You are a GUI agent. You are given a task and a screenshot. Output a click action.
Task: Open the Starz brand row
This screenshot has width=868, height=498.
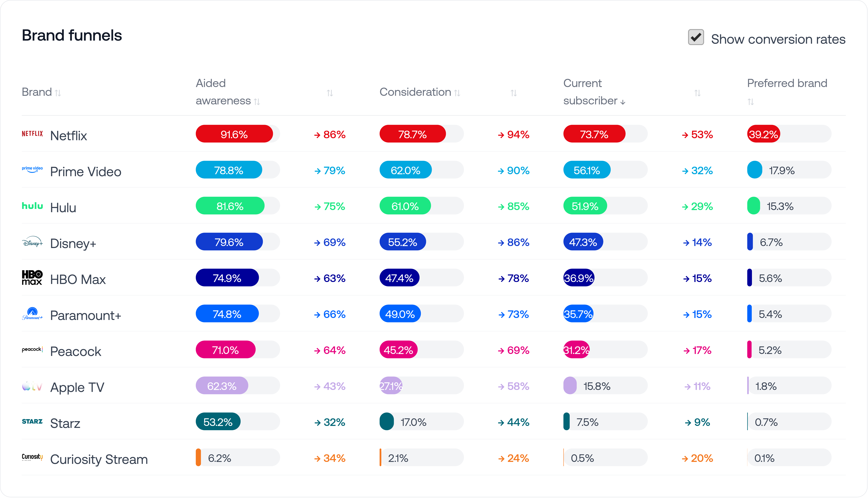[65, 423]
